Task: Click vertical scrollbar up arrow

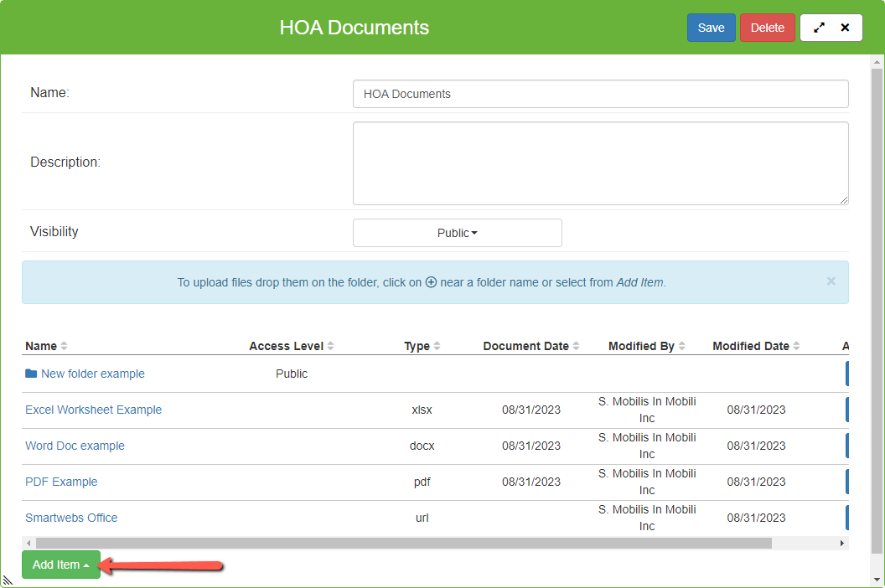Action: [877, 61]
